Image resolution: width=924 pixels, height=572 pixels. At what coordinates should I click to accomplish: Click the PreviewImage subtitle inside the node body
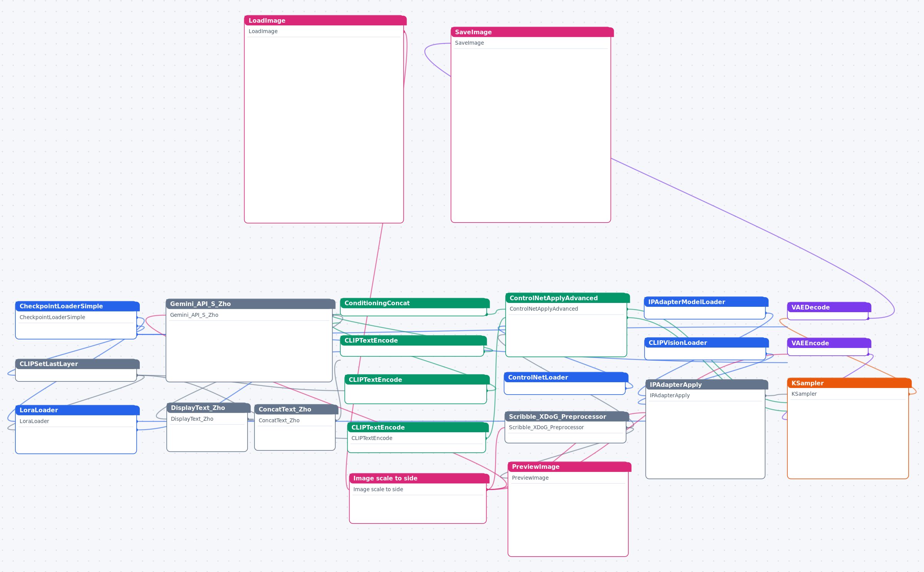530,478
